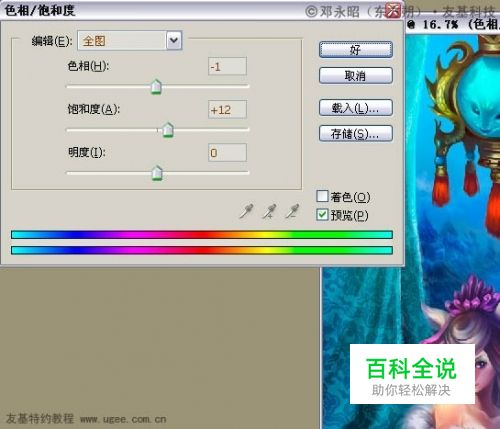Click the 色相(H): label
The height and width of the screenshot is (429, 500).
tap(88, 66)
